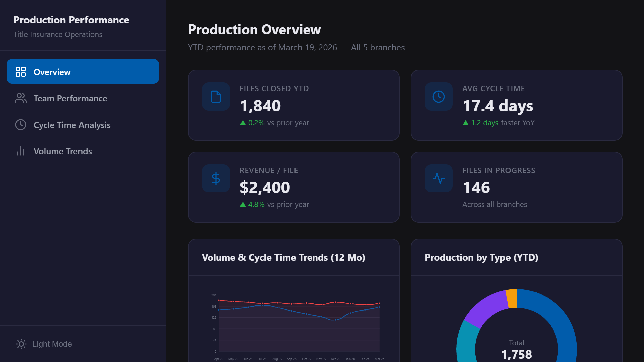Click the sun icon next to Light Mode
Image resolution: width=644 pixels, height=362 pixels.
tap(21, 344)
